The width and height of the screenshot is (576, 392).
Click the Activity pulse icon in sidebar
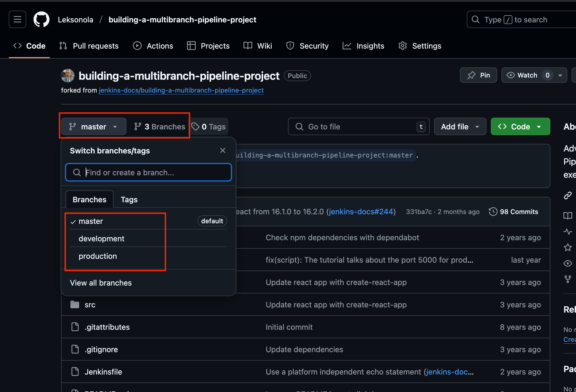tap(568, 232)
